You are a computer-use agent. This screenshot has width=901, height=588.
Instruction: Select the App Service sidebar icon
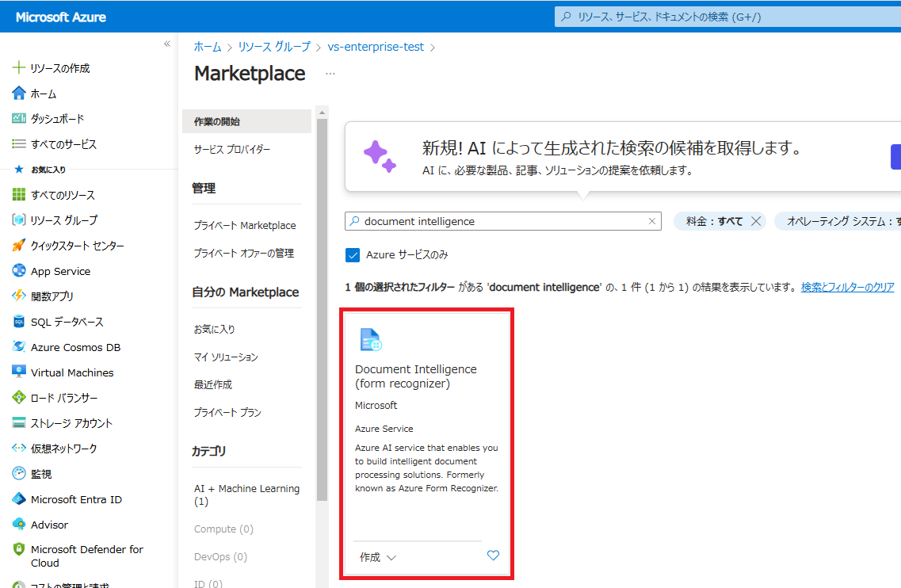(17, 270)
